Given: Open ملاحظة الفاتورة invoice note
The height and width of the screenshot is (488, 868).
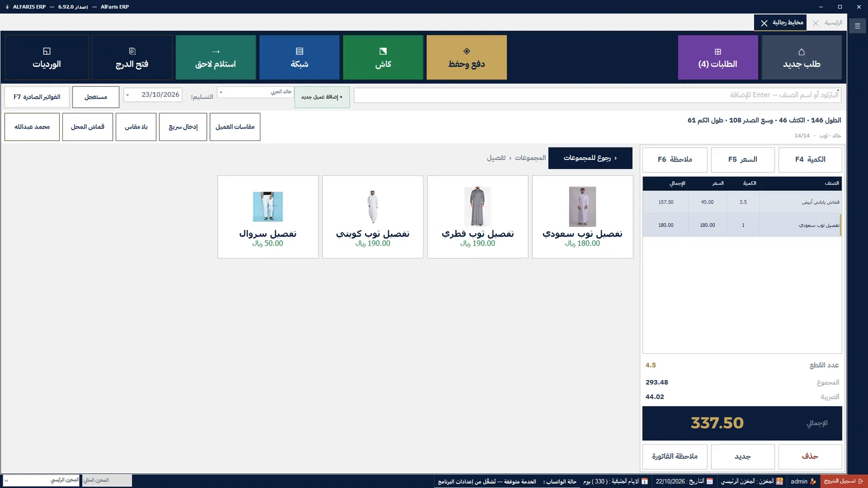Looking at the screenshot, I should click(675, 457).
